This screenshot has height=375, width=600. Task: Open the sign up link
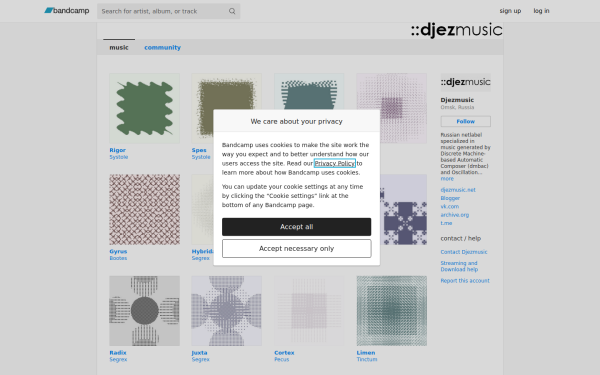click(510, 11)
